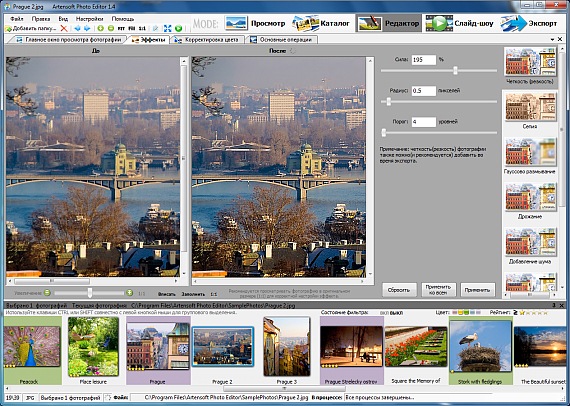Go to next photo with right arrow
Viewport: 570px width, 406px height.
coord(87,28)
